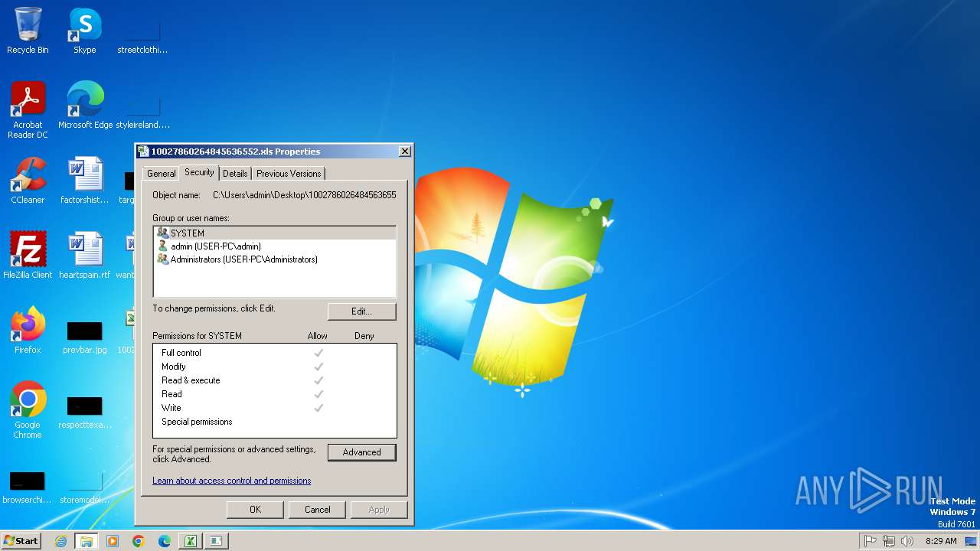
Task: Open network status tray icon
Action: (x=889, y=541)
